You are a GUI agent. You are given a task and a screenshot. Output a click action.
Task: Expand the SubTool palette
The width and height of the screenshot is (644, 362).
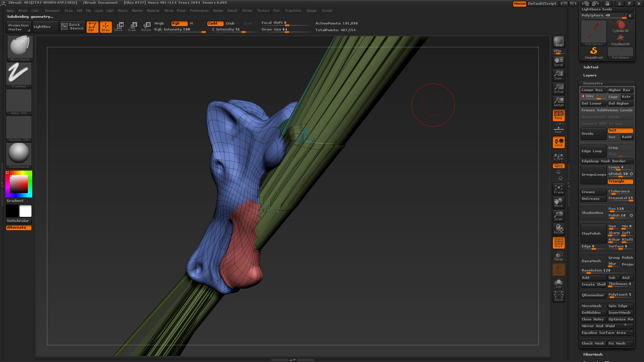pyautogui.click(x=591, y=67)
